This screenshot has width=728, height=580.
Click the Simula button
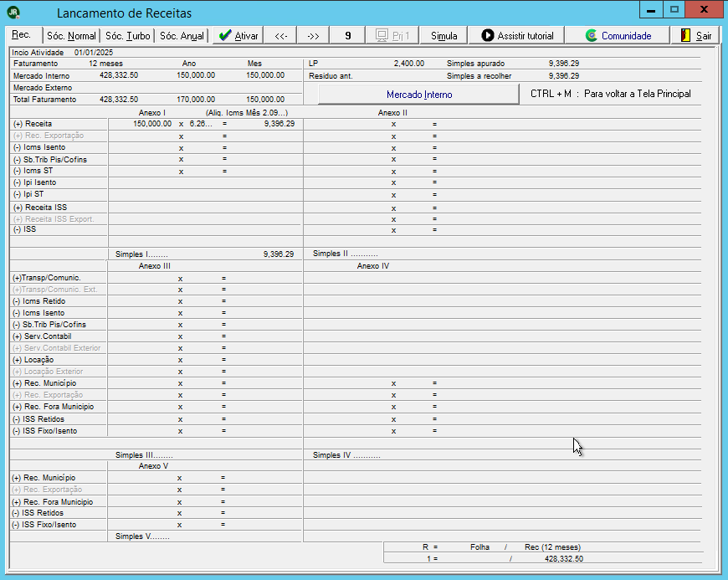coord(443,36)
